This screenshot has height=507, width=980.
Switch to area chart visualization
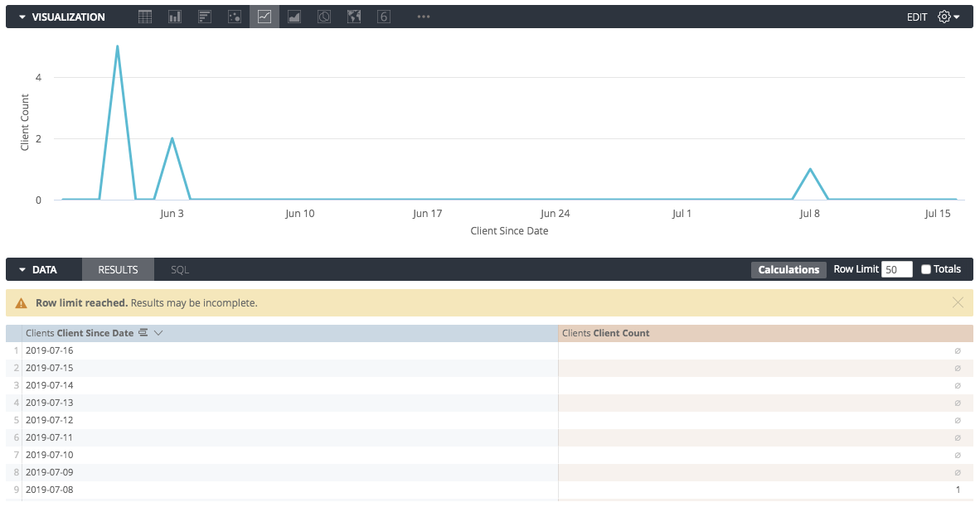pyautogui.click(x=294, y=17)
